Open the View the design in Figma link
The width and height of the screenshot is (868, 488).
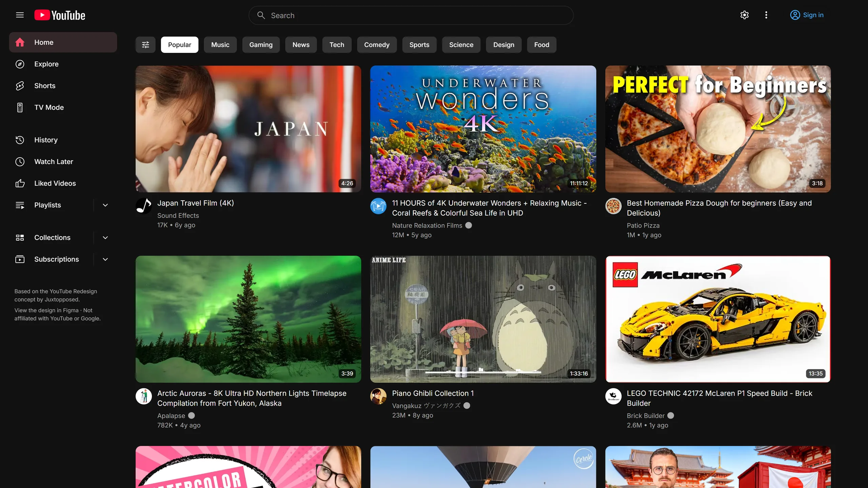coord(46,310)
